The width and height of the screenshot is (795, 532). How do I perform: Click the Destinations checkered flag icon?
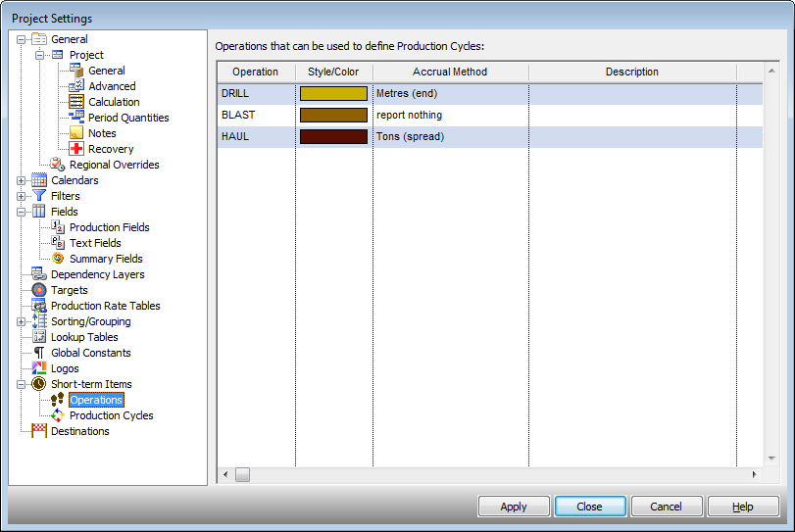point(39,431)
